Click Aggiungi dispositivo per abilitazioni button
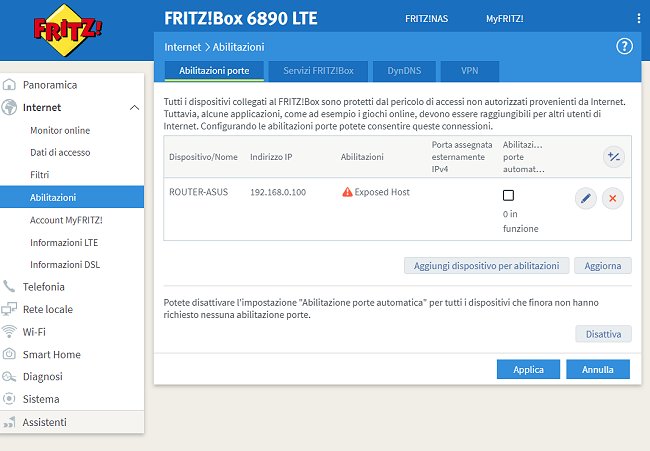The width and height of the screenshot is (650, 451). (x=487, y=266)
